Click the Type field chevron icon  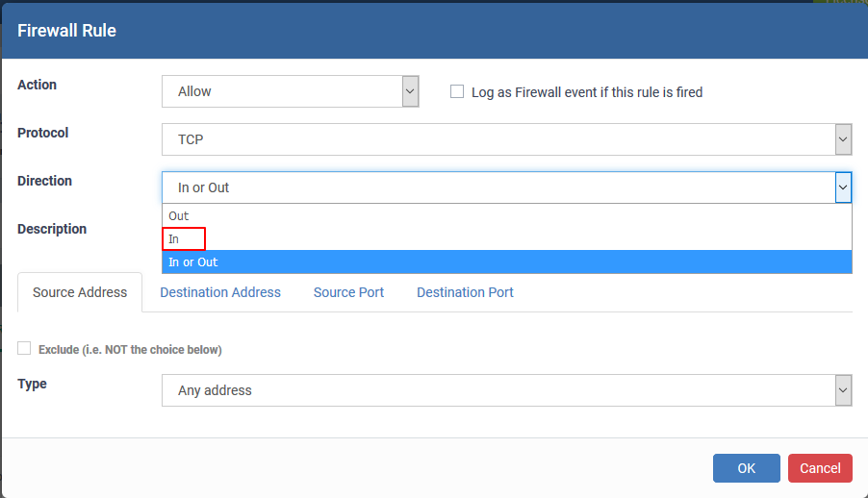point(843,390)
